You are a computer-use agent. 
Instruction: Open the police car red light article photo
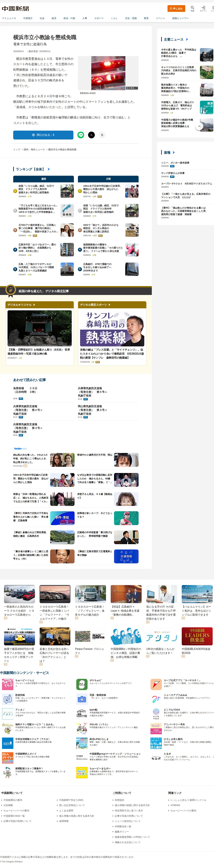(108, 73)
